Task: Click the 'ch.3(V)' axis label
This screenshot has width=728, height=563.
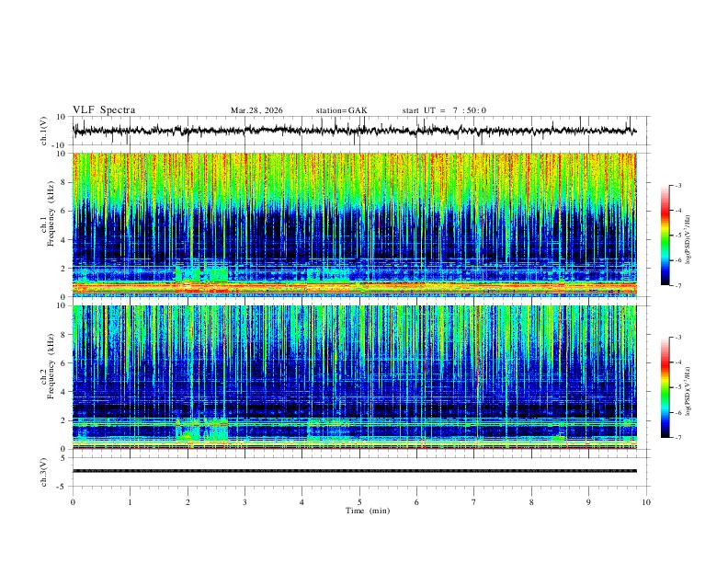Action: pos(44,472)
